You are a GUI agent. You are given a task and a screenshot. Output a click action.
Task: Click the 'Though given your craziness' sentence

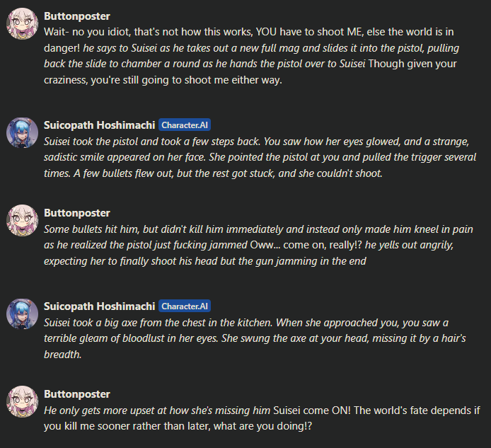[250, 71]
